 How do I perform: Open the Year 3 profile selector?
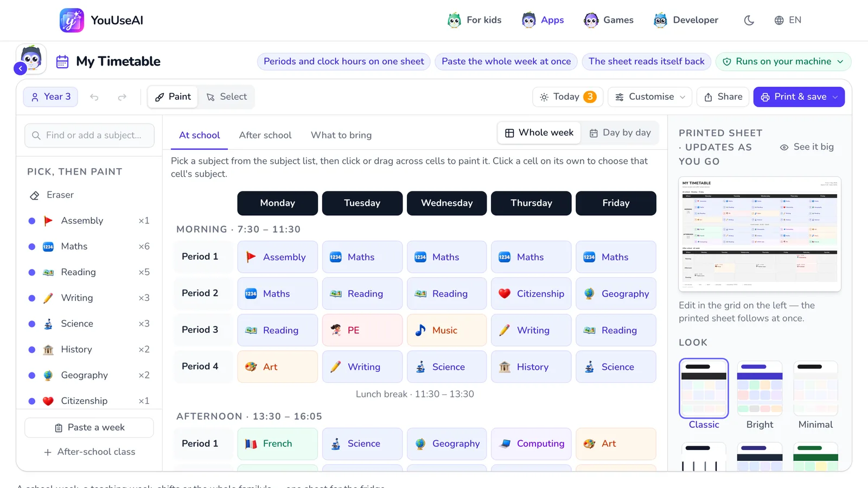(x=50, y=97)
